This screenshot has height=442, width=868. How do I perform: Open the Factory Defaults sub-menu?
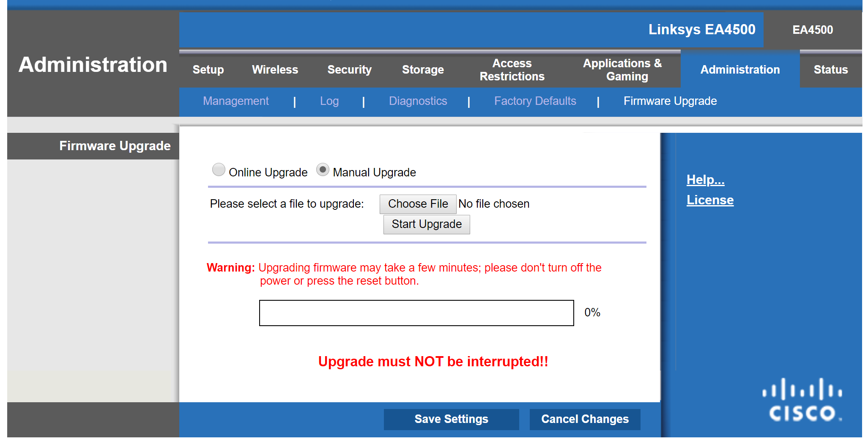click(535, 101)
